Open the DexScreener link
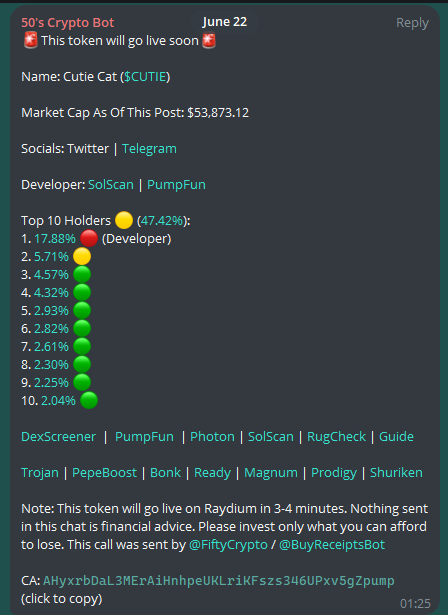The width and height of the screenshot is (448, 615). click(58, 437)
